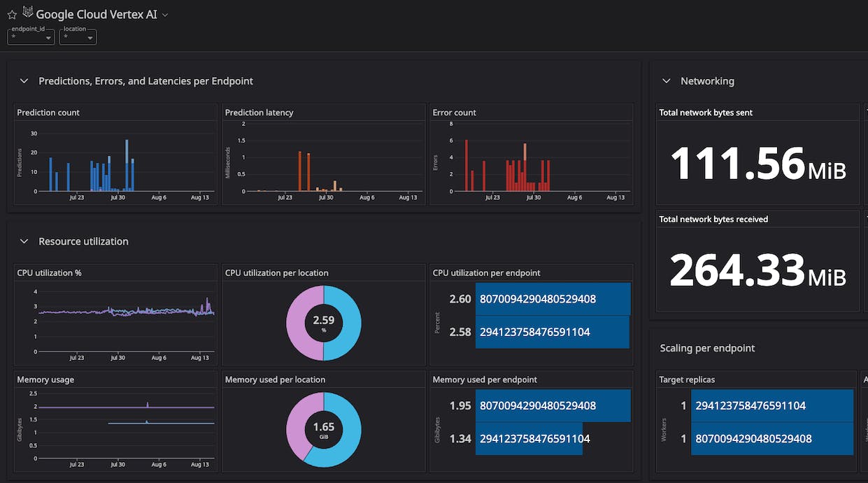The height and width of the screenshot is (483, 868).
Task: Select the 1.34 GiB memory endpoint bar
Action: (x=529, y=439)
